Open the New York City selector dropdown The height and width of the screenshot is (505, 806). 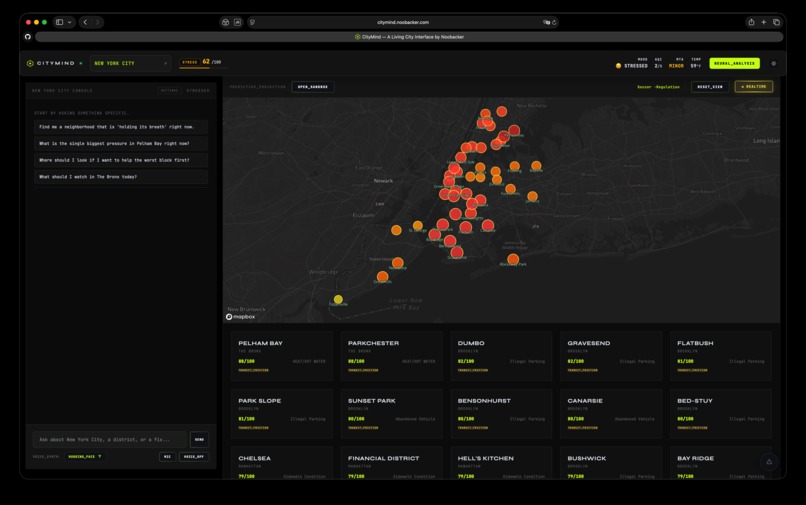[131, 63]
